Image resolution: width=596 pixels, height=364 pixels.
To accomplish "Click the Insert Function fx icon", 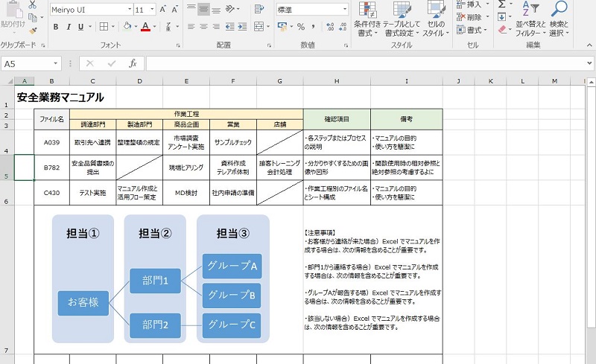I will click(133, 64).
